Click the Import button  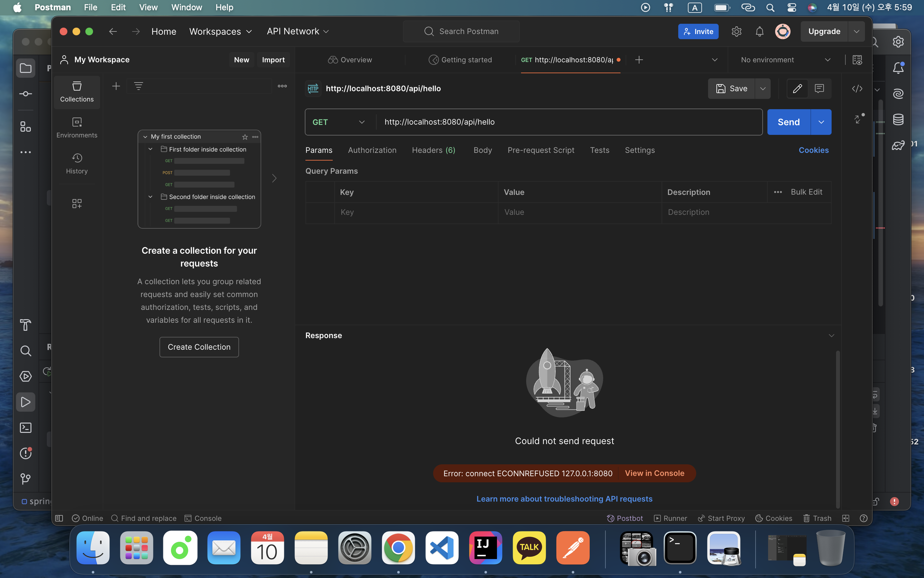pos(273,60)
